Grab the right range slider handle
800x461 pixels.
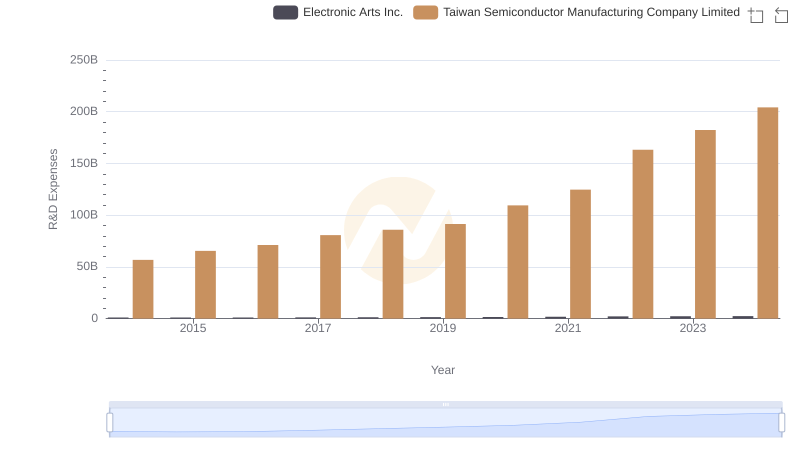pyautogui.click(x=782, y=423)
